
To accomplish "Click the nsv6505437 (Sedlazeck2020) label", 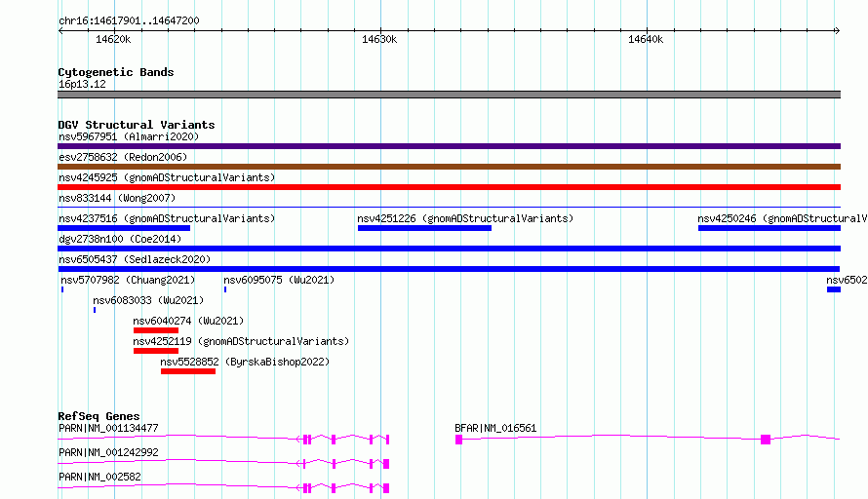I will point(135,259).
